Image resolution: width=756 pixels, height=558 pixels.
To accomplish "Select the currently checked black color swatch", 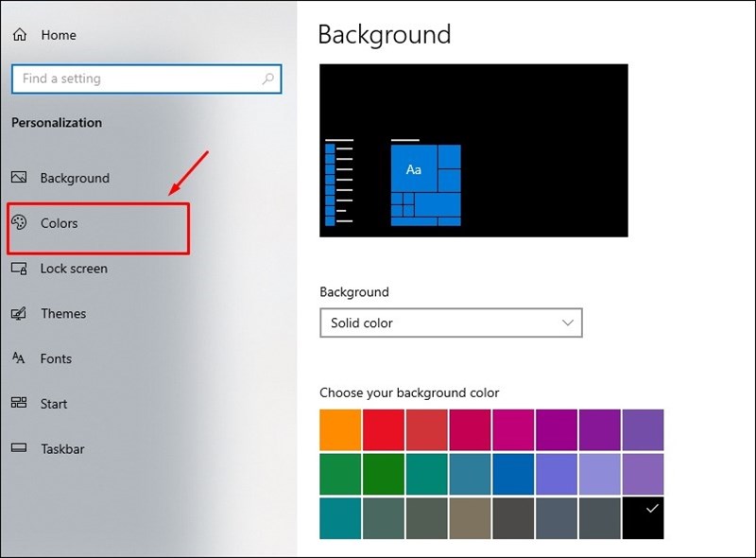I will (644, 517).
